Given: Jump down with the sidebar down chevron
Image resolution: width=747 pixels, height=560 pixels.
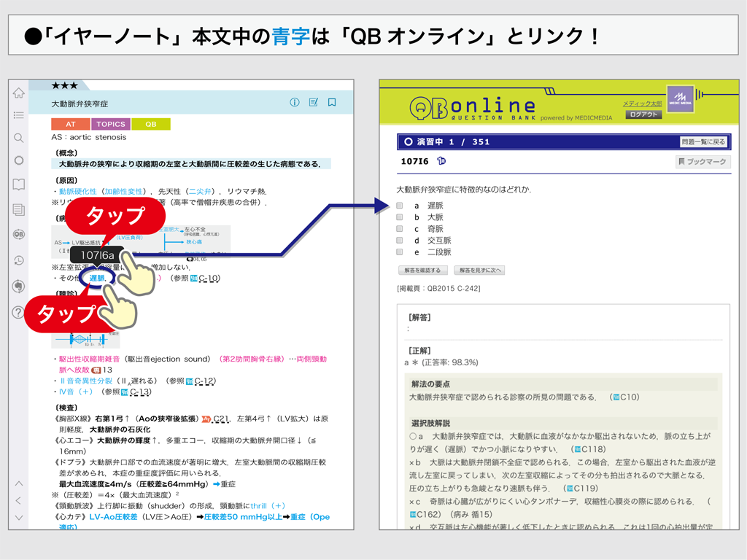Looking at the screenshot, I should click(x=18, y=518).
